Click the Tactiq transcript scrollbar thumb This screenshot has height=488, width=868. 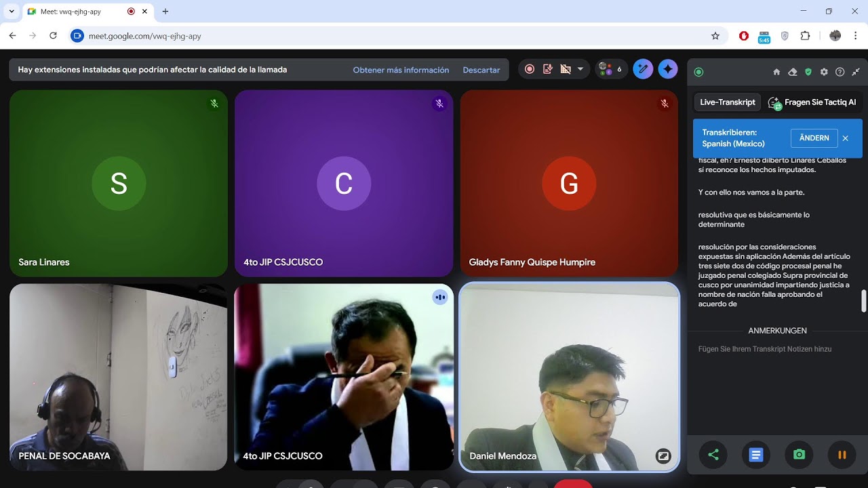(863, 301)
